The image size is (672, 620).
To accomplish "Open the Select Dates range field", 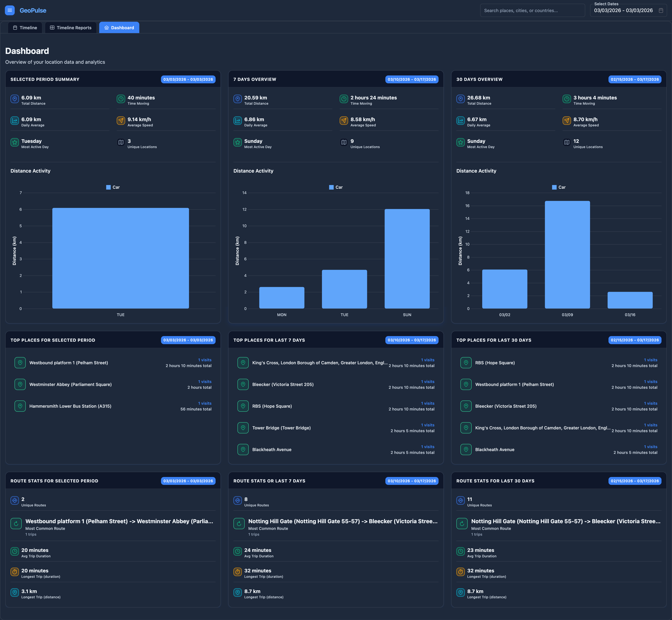I will point(628,10).
